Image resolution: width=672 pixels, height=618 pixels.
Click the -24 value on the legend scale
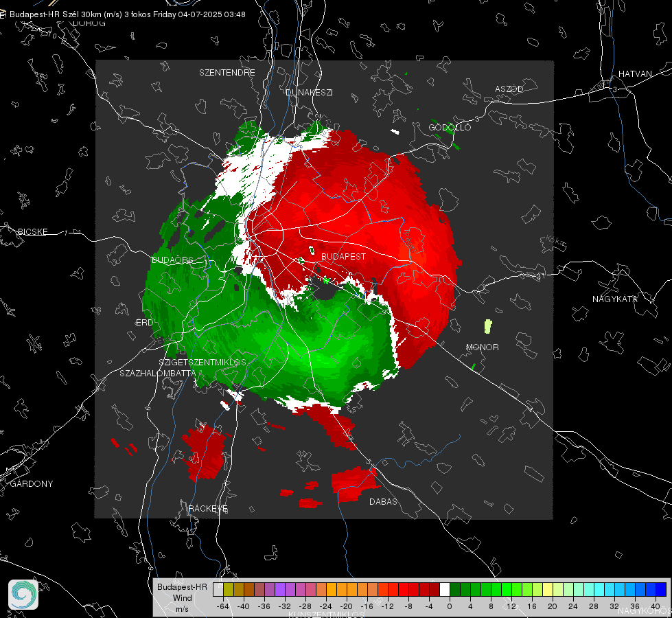326,606
